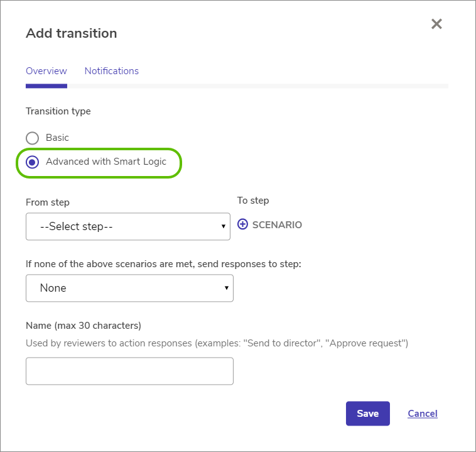
Task: Close the Add transition dialog
Action: pyautogui.click(x=436, y=24)
